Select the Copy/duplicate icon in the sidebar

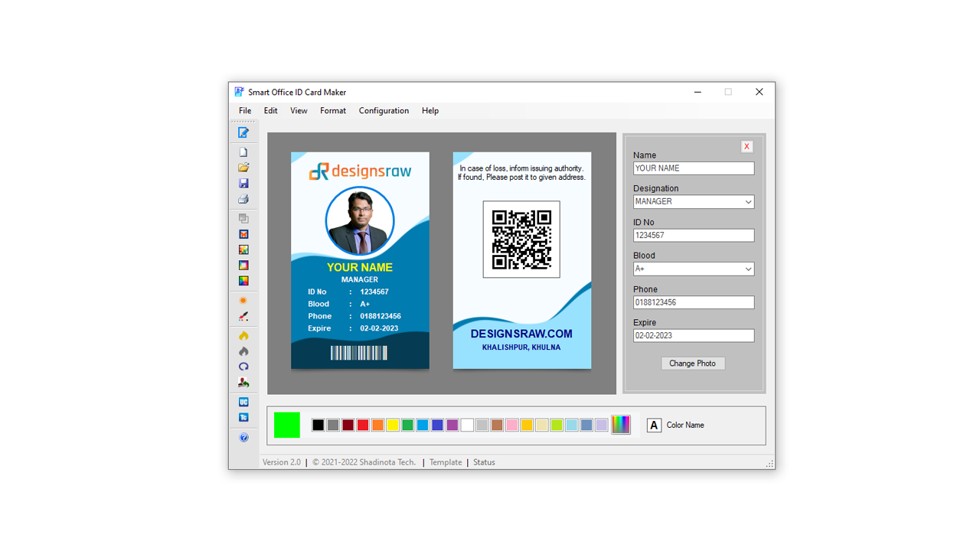[x=243, y=218]
